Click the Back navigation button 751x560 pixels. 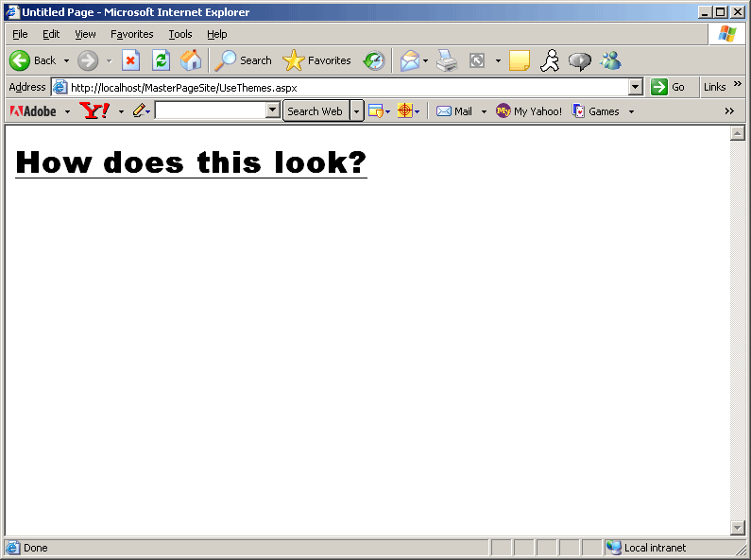[33, 60]
